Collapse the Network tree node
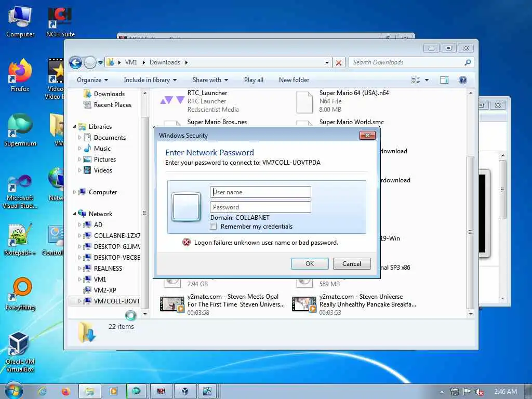 (x=74, y=214)
